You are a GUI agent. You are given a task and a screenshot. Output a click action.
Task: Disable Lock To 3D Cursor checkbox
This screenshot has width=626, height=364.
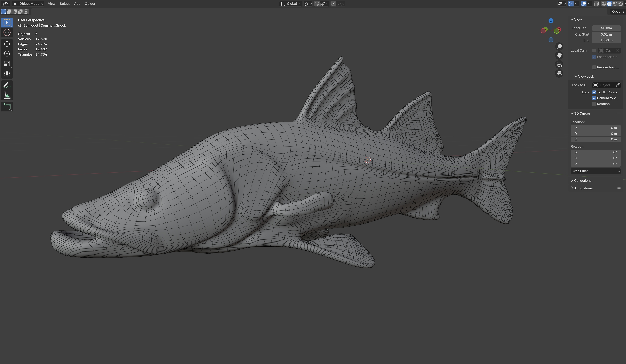click(x=594, y=92)
